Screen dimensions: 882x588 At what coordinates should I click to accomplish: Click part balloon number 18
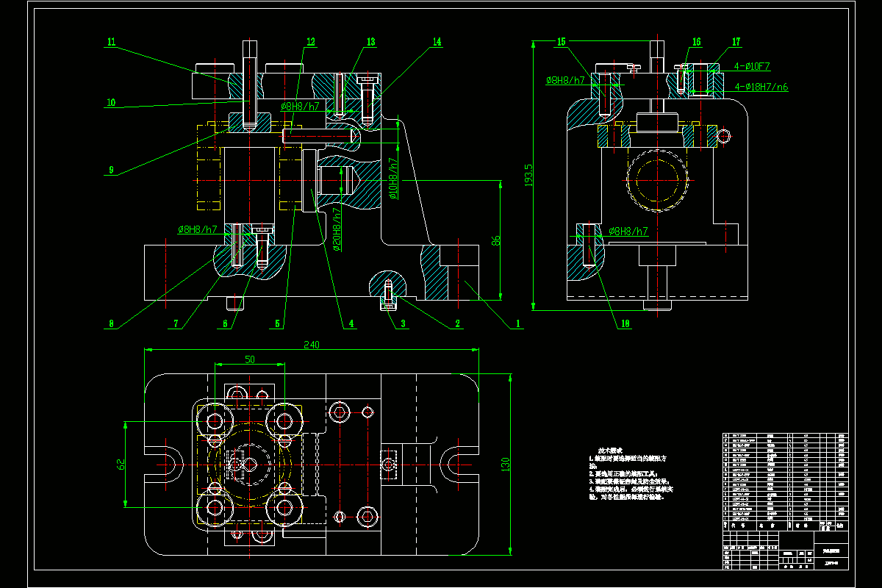tap(625, 323)
